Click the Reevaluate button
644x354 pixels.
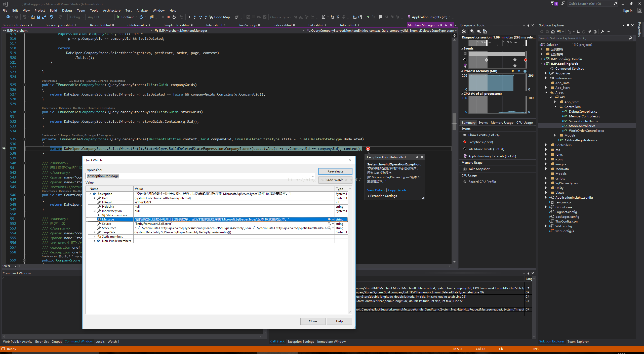335,171
